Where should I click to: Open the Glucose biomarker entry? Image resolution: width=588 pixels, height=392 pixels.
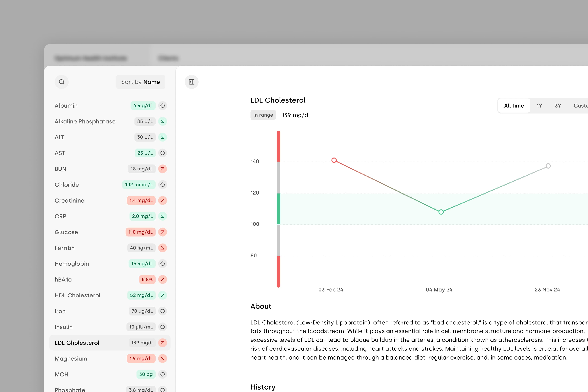(66, 232)
